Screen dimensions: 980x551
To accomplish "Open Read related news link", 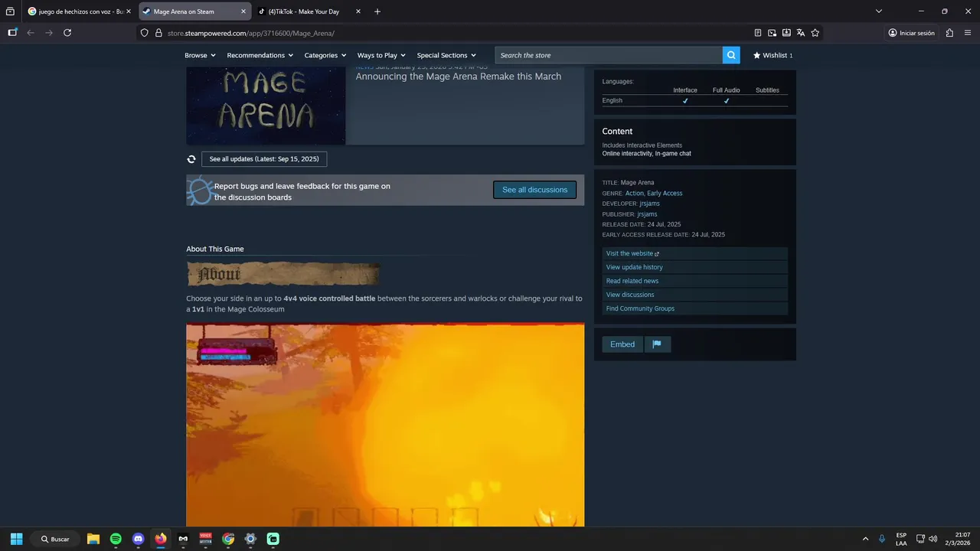I will [x=695, y=281].
